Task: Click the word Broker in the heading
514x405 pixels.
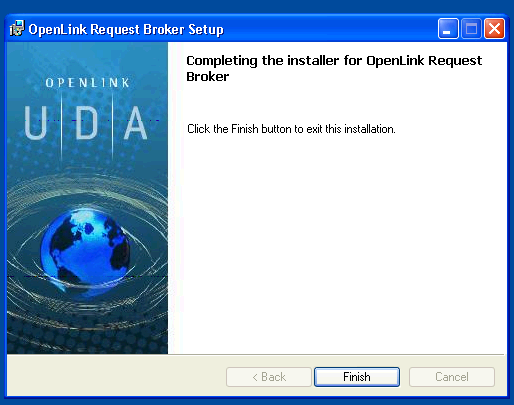Action: [x=208, y=77]
